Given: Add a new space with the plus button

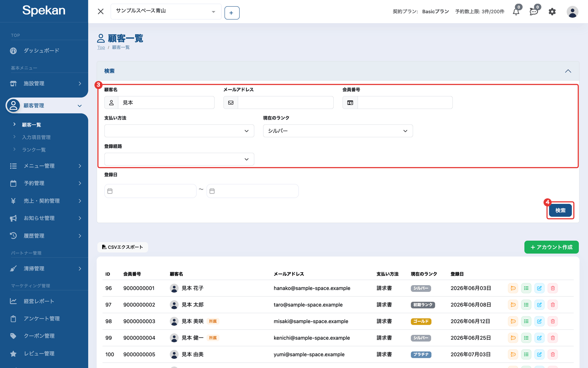Looking at the screenshot, I should click(232, 13).
